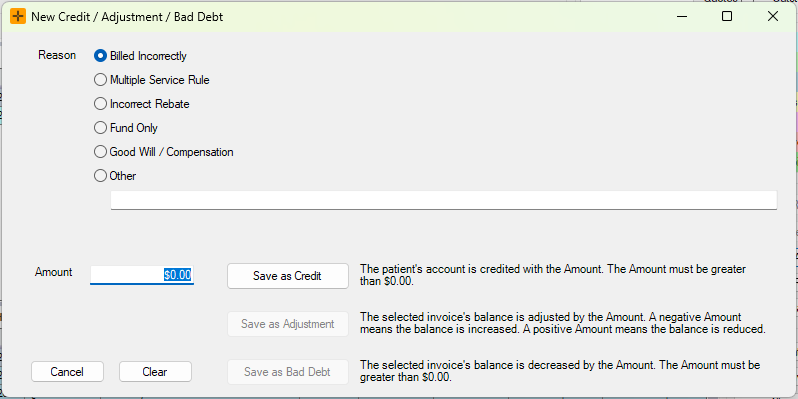
Task: Clear the entered form values
Action: click(x=155, y=372)
